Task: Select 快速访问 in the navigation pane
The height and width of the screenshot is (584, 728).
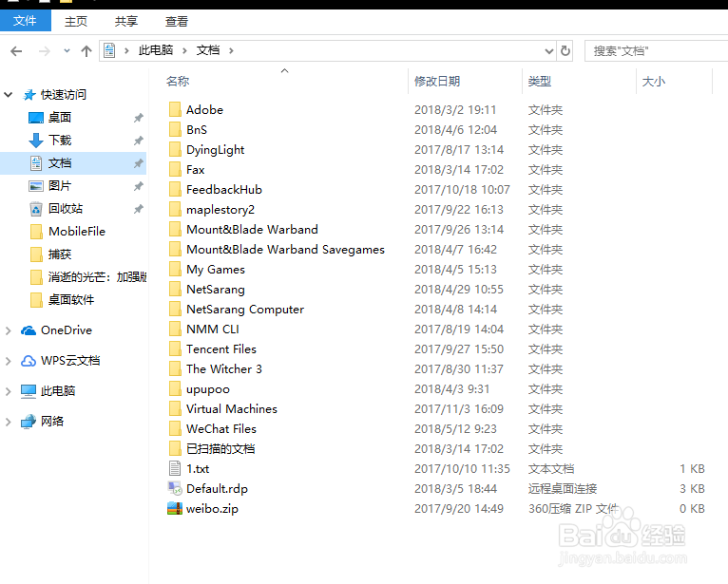Action: (x=64, y=95)
